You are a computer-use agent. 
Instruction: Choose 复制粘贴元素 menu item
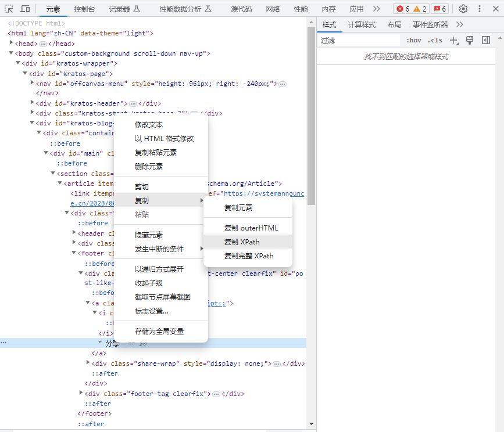point(161,153)
